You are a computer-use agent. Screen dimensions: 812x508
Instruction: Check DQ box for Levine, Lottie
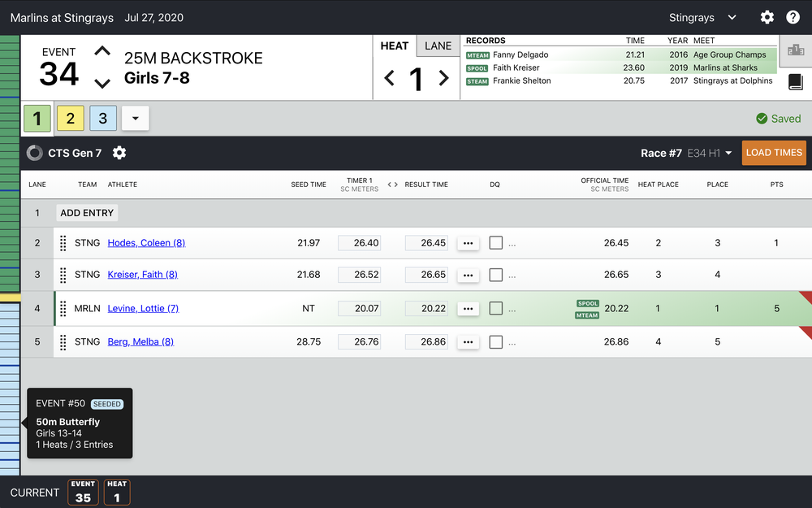495,308
